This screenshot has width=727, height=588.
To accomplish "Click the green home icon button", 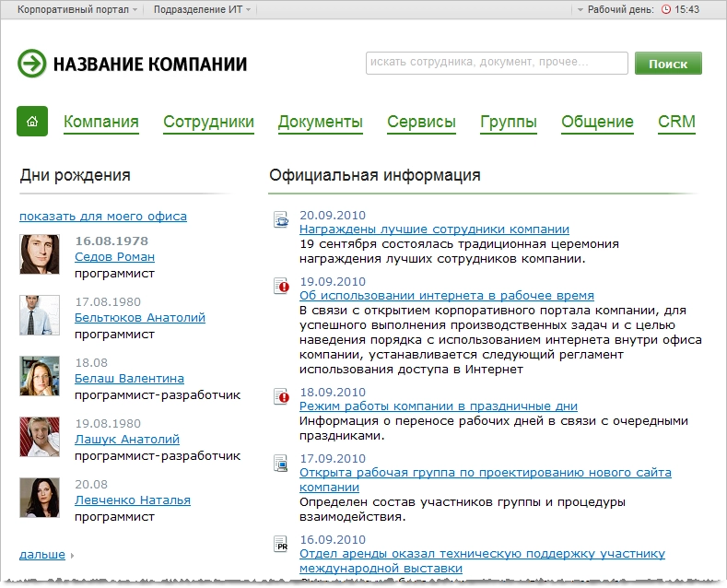I will [x=32, y=121].
